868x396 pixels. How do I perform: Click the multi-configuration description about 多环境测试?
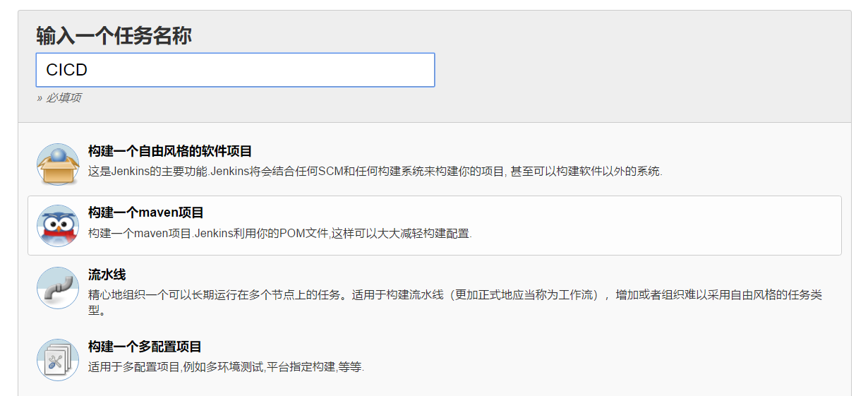click(226, 367)
